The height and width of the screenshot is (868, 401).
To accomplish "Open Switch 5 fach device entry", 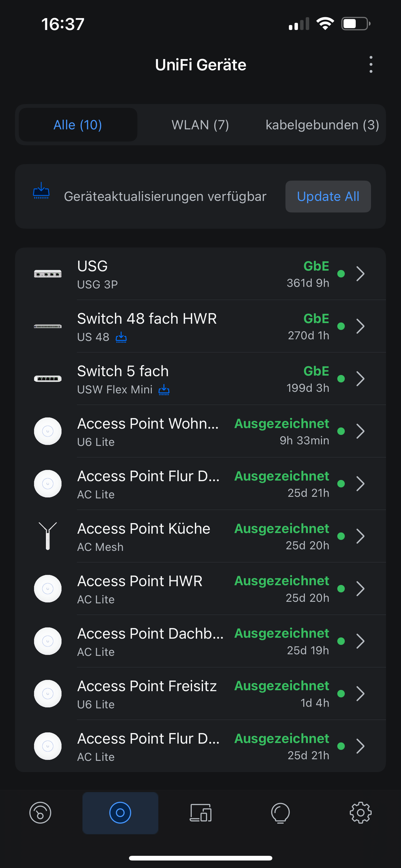I will pyautogui.click(x=200, y=379).
